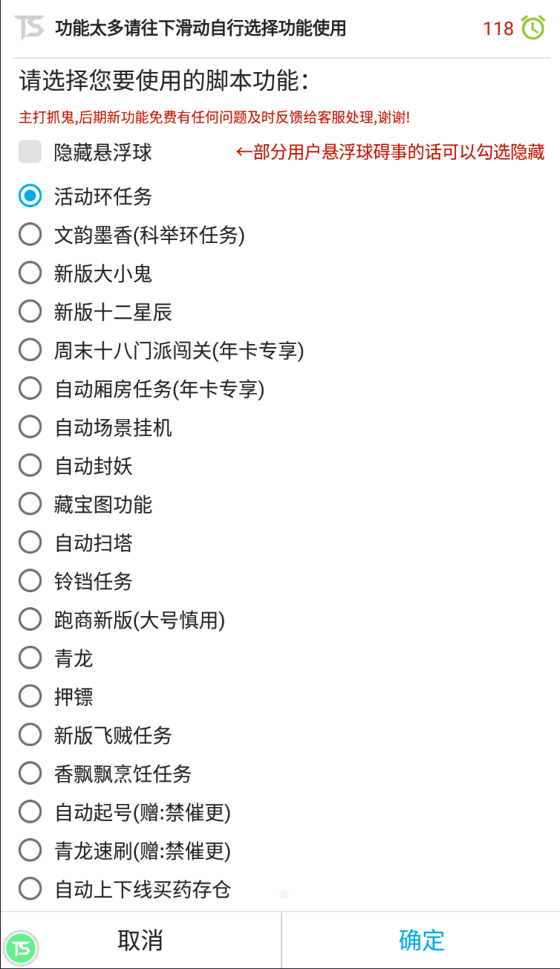Enable the 自动扫塔 script
Image resolution: width=560 pixels, height=969 pixels.
30,542
